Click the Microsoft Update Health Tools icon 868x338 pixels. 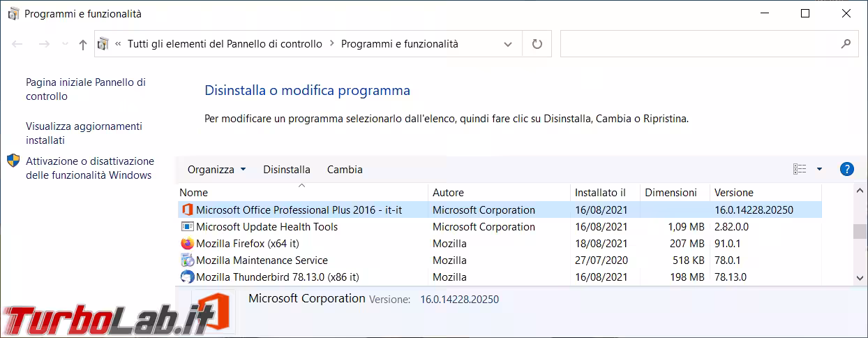pos(187,227)
